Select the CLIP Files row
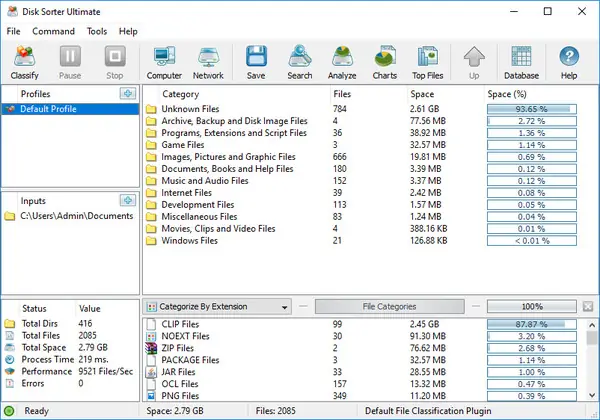Viewport: 600px width, 420px height. click(362, 324)
